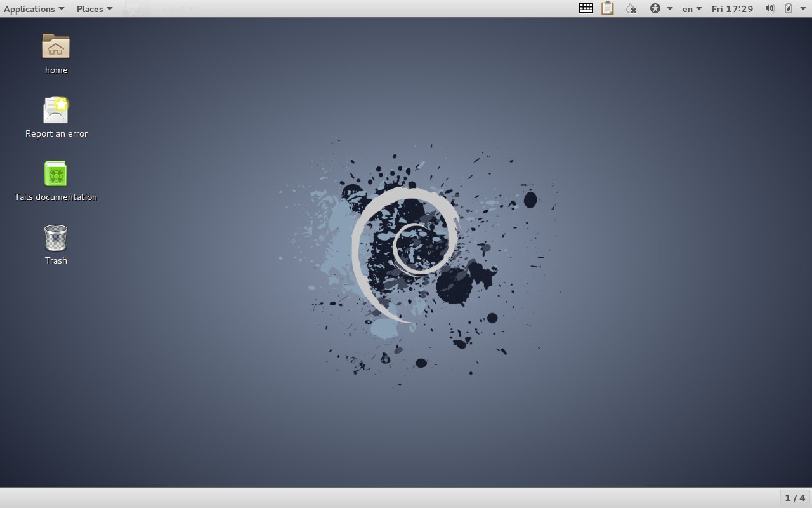812x508 pixels.
Task: Mute audio via the speaker icon
Action: [769, 8]
